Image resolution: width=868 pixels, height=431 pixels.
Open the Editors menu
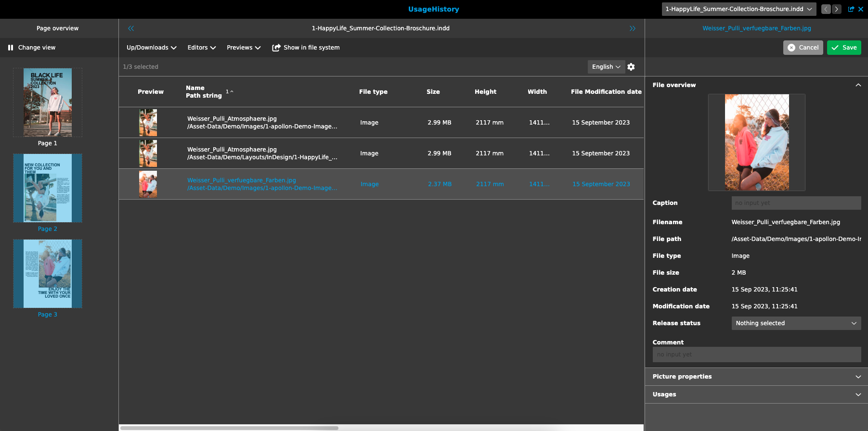pyautogui.click(x=201, y=48)
